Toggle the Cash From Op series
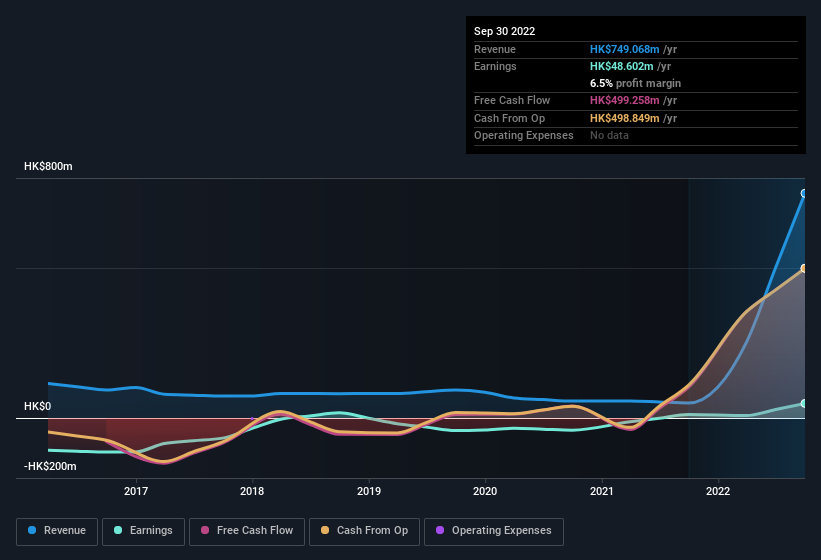This screenshot has height=560, width=821. [364, 531]
